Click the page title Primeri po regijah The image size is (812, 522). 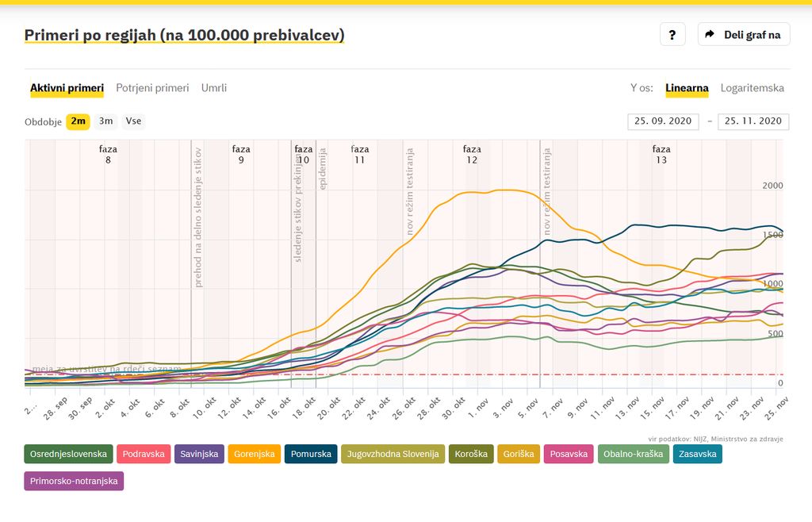tap(184, 36)
